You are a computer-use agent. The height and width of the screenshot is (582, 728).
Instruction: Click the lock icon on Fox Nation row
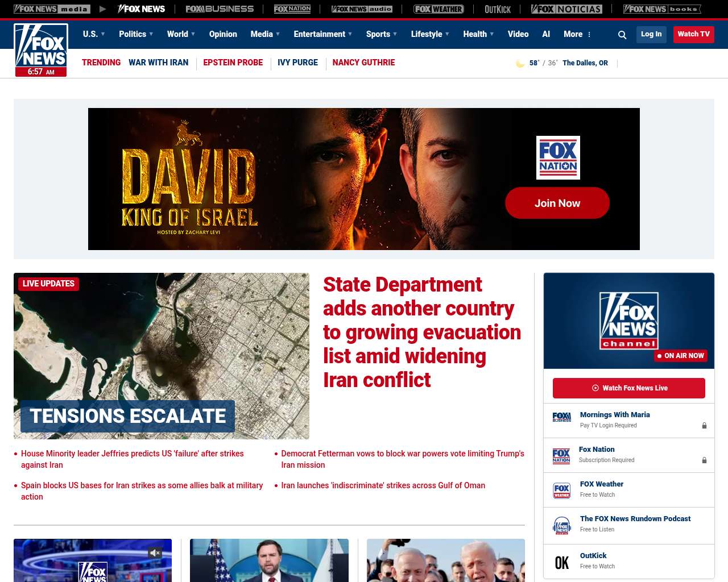coord(704,460)
